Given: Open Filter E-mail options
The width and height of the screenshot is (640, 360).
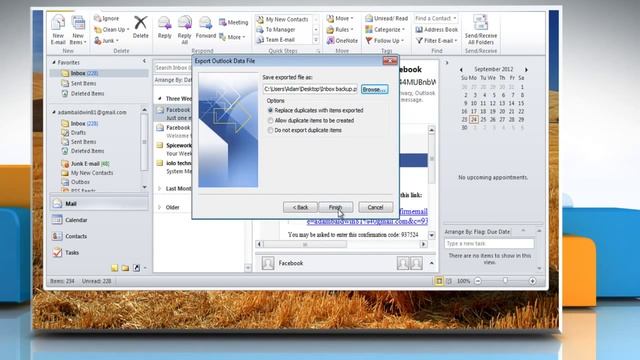Looking at the screenshot, I should tap(436, 40).
